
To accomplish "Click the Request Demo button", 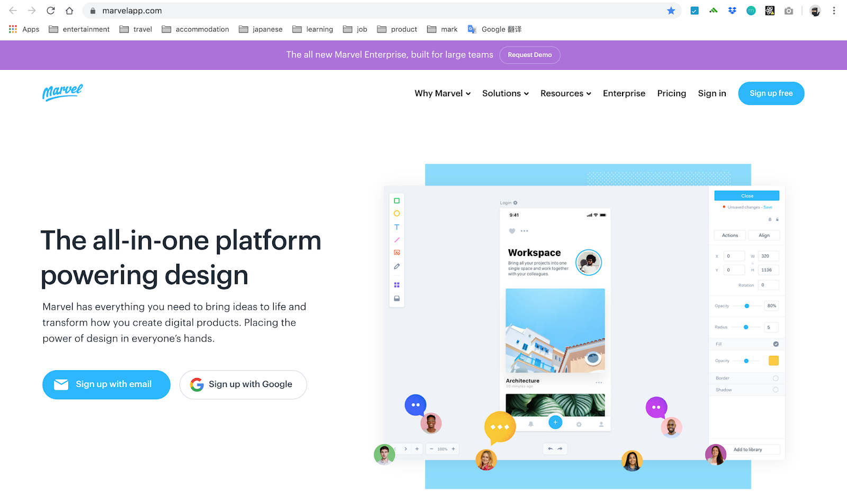I will [x=530, y=55].
